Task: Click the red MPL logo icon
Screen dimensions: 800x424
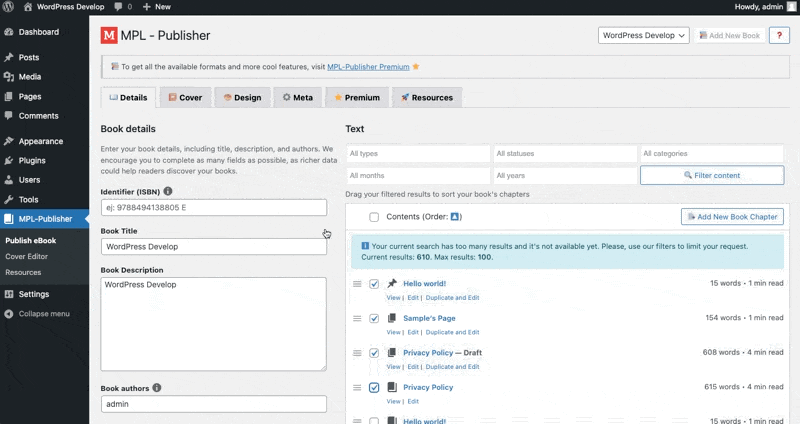Action: coord(109,35)
